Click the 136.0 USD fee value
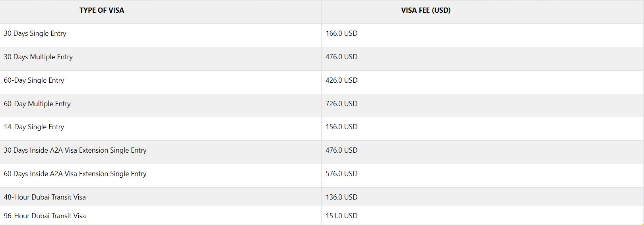Screen dimensions: 644x225 (x=341, y=197)
